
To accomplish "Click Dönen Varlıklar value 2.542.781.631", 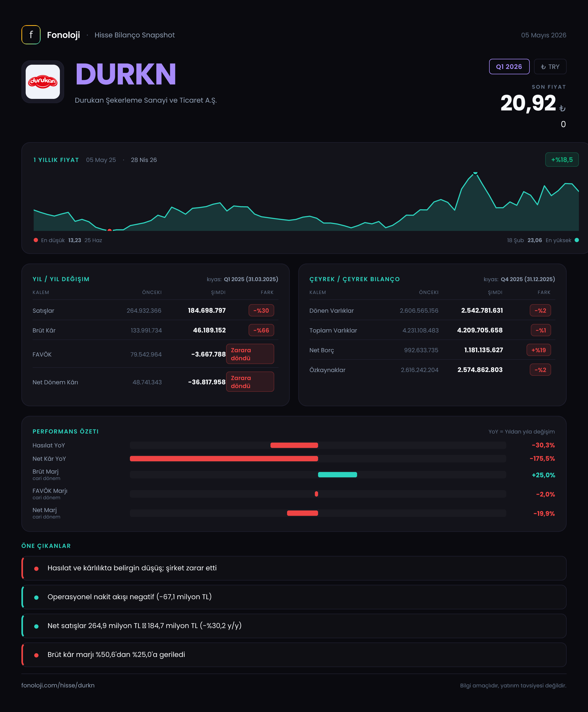I will click(x=482, y=310).
